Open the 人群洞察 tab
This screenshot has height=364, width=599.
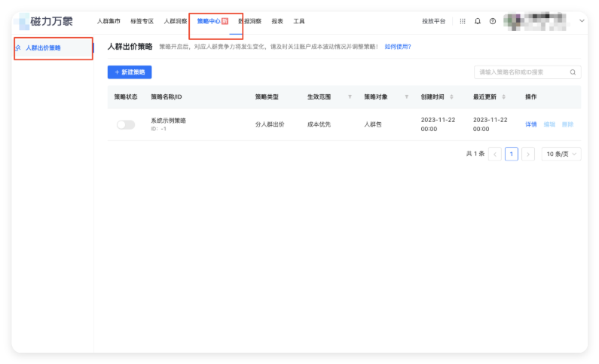pos(176,21)
